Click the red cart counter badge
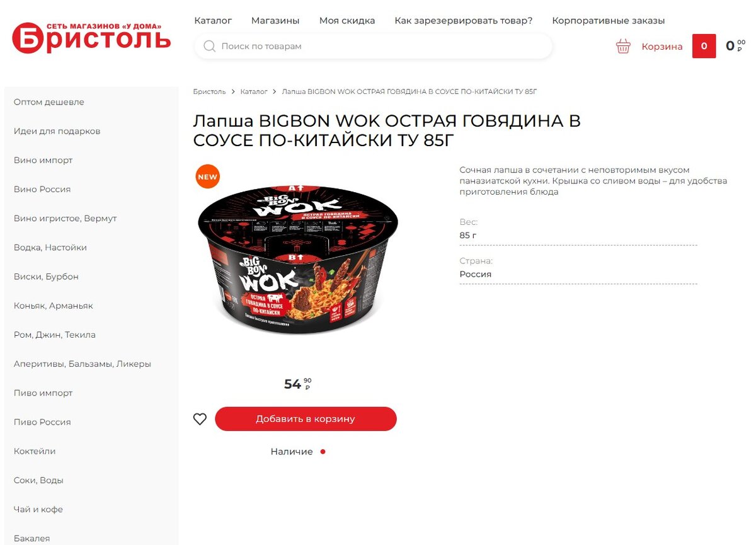Viewport: 756px width, 545px height. coord(704,46)
